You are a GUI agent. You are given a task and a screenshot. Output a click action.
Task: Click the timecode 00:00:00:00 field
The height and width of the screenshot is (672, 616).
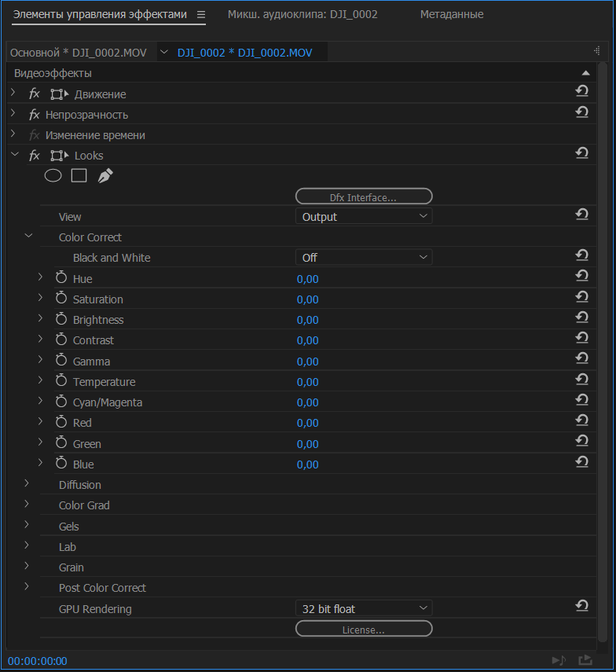(38, 661)
